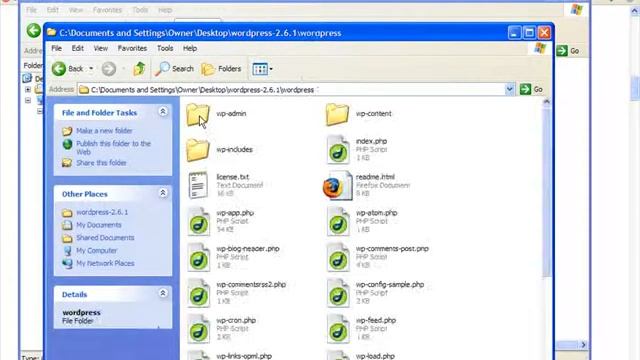640x360 pixels.
Task: Open the File menu
Action: [56, 48]
